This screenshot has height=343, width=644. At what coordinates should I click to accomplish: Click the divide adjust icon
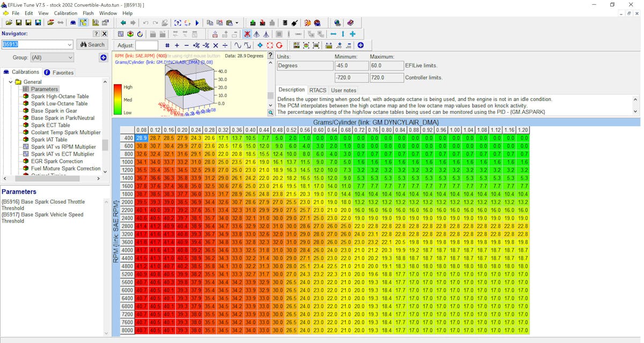[x=225, y=46]
